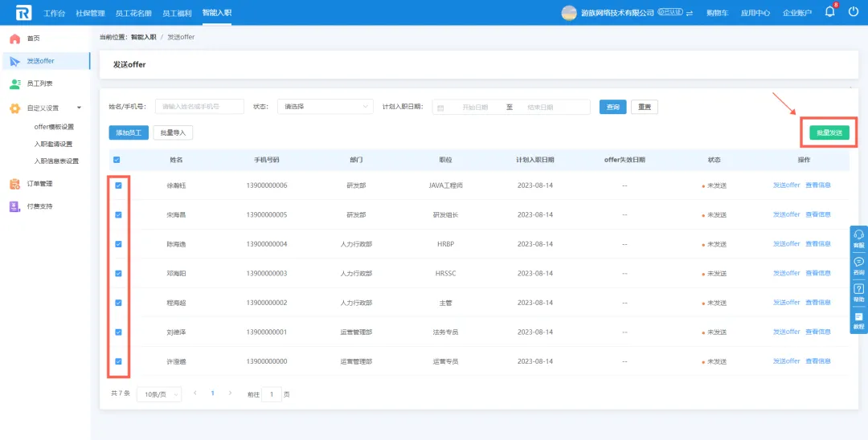Screen dimensions: 868x440
Task: Toggle the select-all header checkbox
Action: tap(117, 160)
